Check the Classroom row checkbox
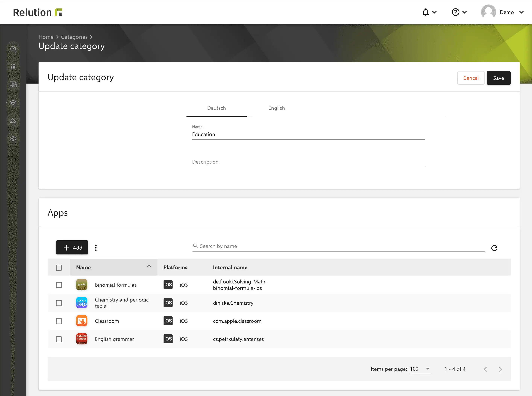The height and width of the screenshot is (396, 532). click(x=59, y=321)
